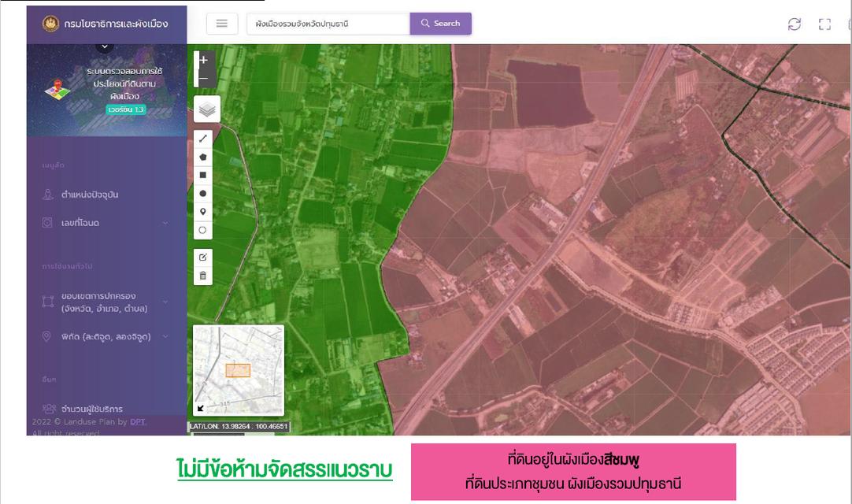Click the เวอร์ชัน 1.3 version badge
This screenshot has height=504, width=852.
tap(125, 109)
